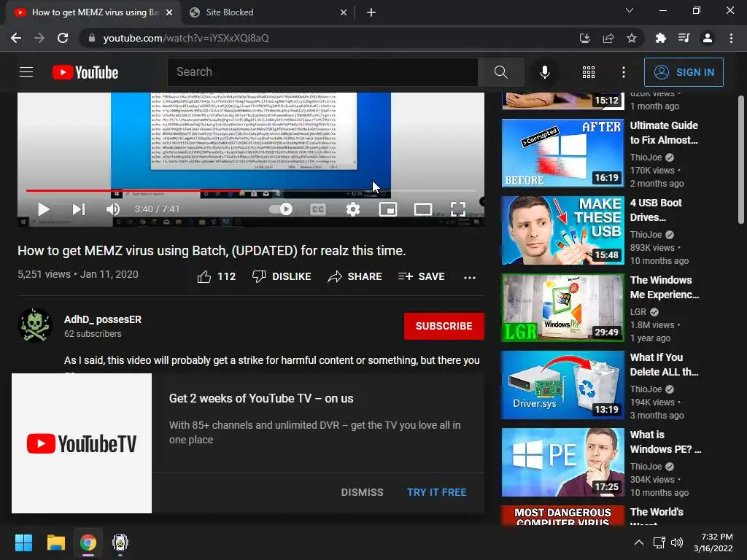Install app via address bar icon
This screenshot has width=747, height=560.
pyautogui.click(x=585, y=38)
